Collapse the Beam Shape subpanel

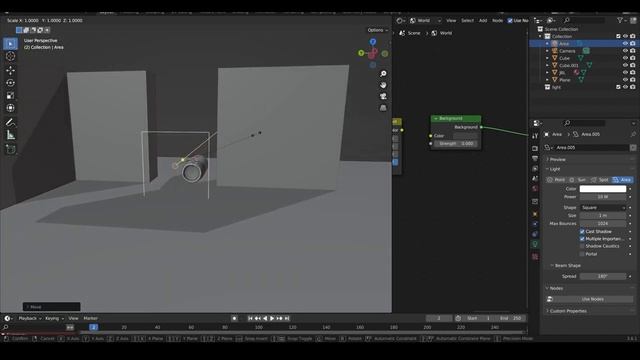(x=565, y=265)
